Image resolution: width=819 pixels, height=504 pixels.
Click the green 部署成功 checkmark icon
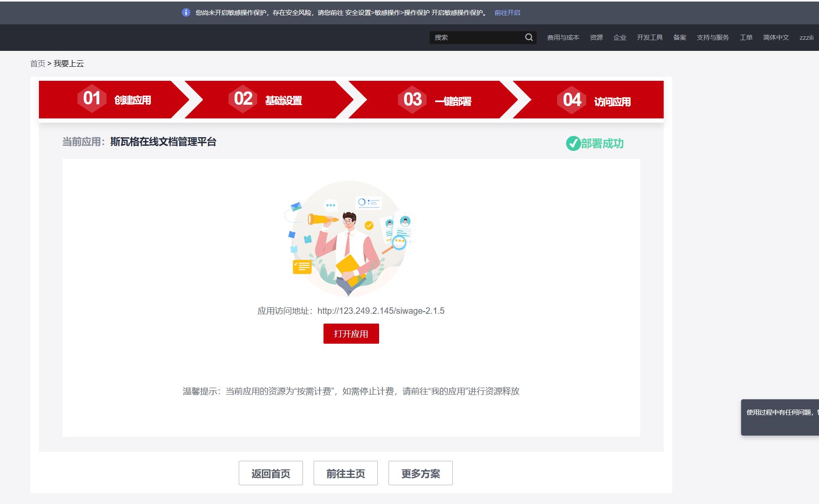(x=573, y=144)
